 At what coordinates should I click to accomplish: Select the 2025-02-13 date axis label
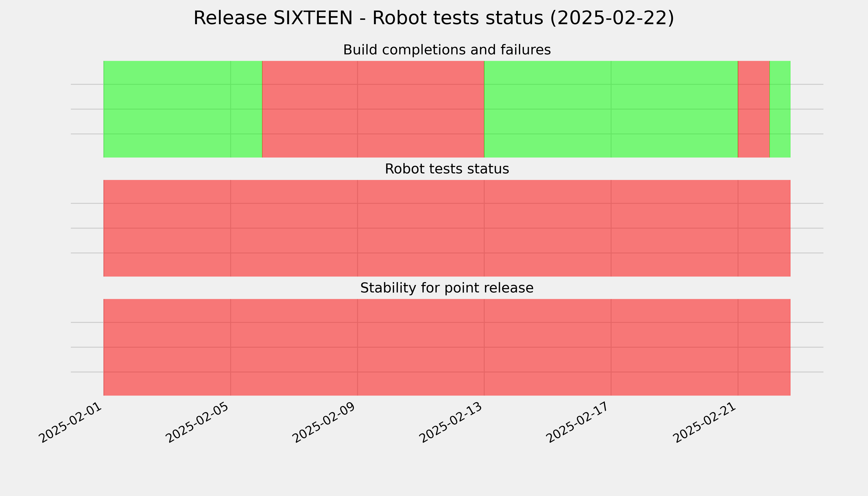tap(451, 422)
